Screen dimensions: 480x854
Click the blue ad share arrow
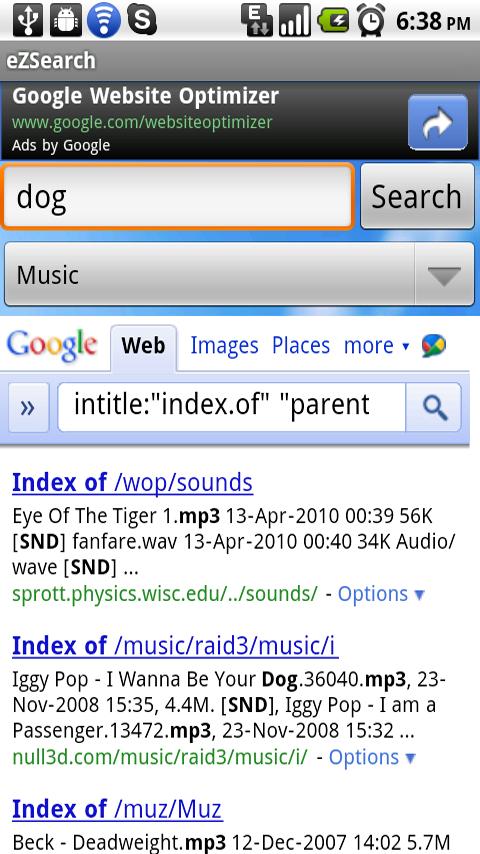point(438,123)
